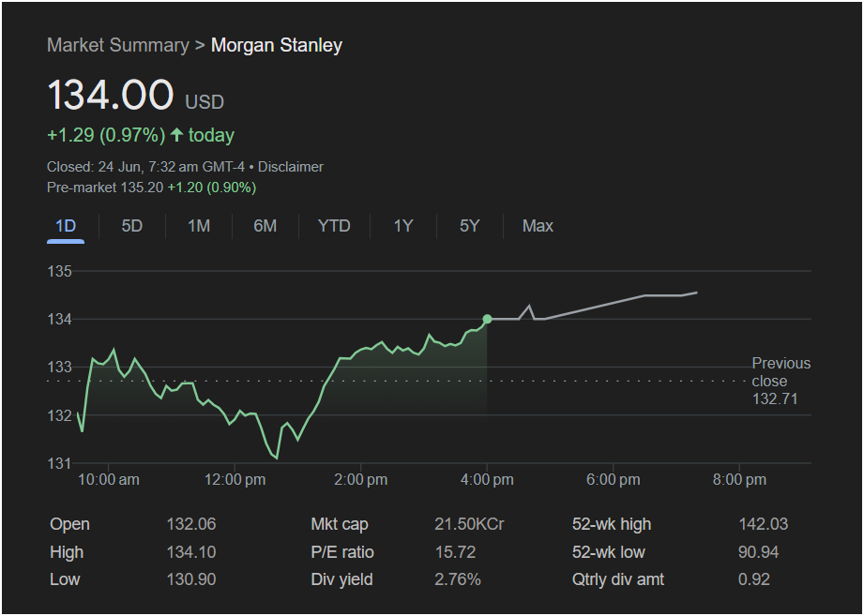Click the Qtrly div amt label
This screenshot has width=864, height=616.
[618, 579]
